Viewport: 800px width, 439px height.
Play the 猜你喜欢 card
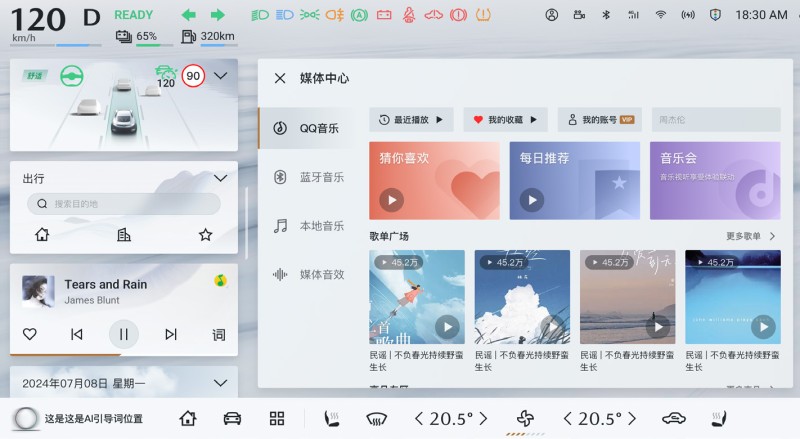tap(391, 200)
